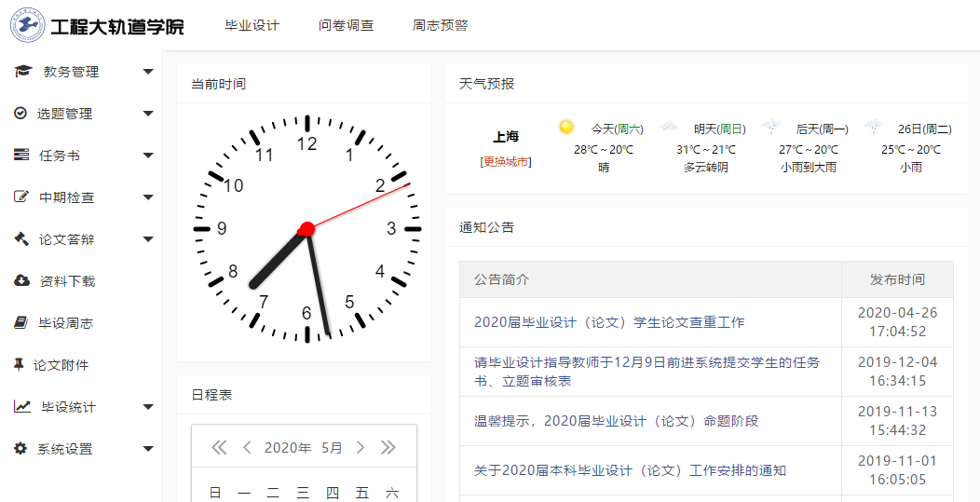Image resolution: width=980 pixels, height=502 pixels.
Task: Click the 小雨到大雨 weather description
Action: click(808, 168)
